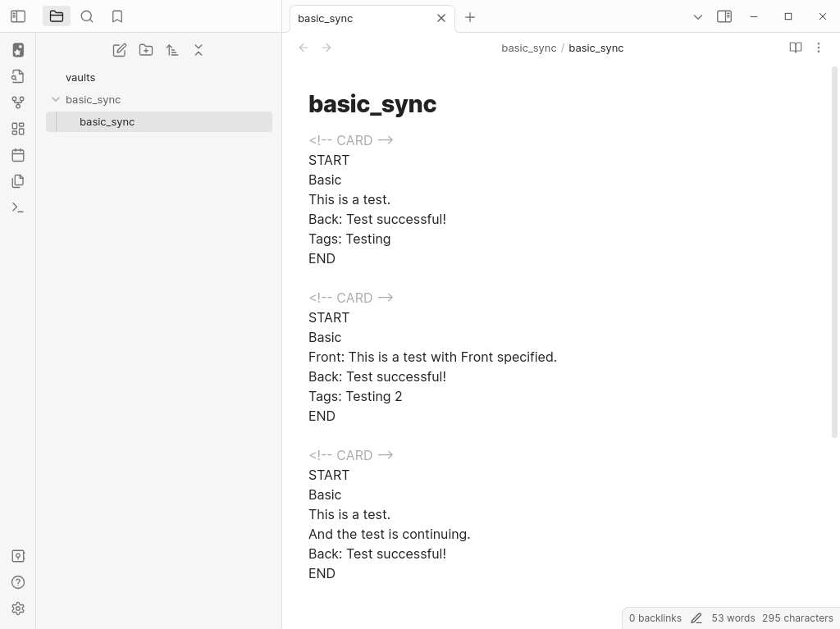The width and height of the screenshot is (840, 629).
Task: Open graph view from ribbon
Action: [x=18, y=103]
